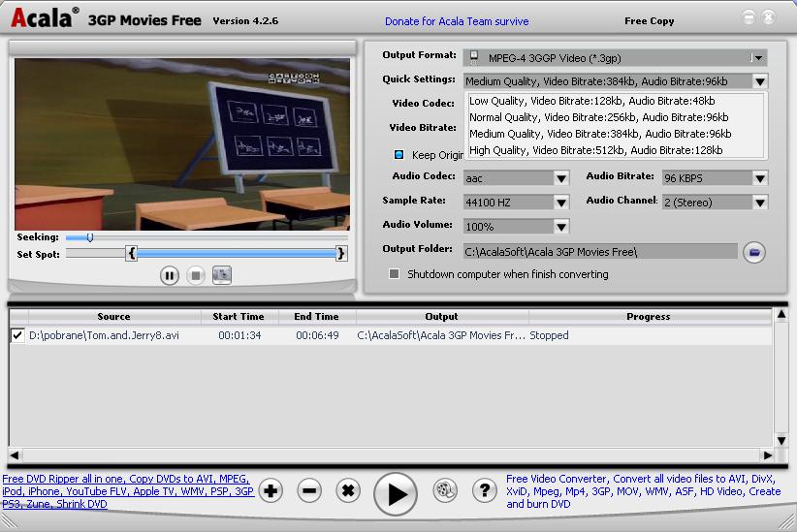Viewport: 797px width, 532px height.
Task: Toggle the Keep Original option
Action: (399, 154)
